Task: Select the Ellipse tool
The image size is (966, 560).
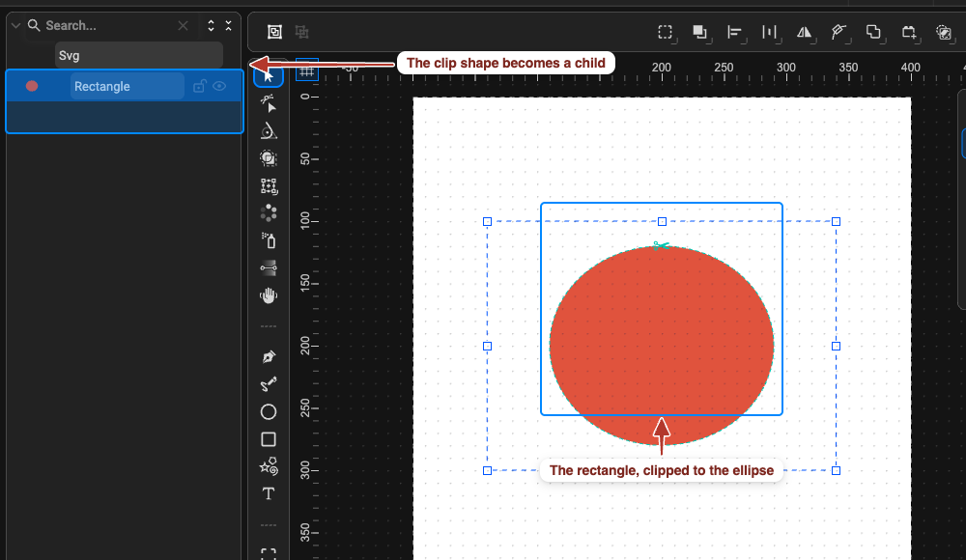Action: coord(268,411)
